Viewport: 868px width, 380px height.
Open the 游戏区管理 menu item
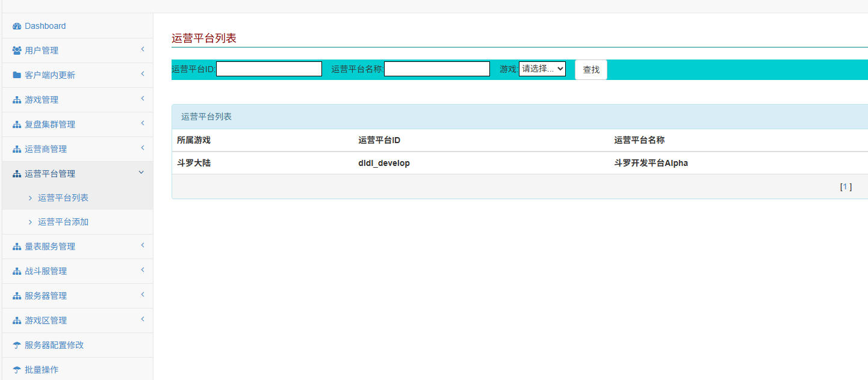click(46, 321)
